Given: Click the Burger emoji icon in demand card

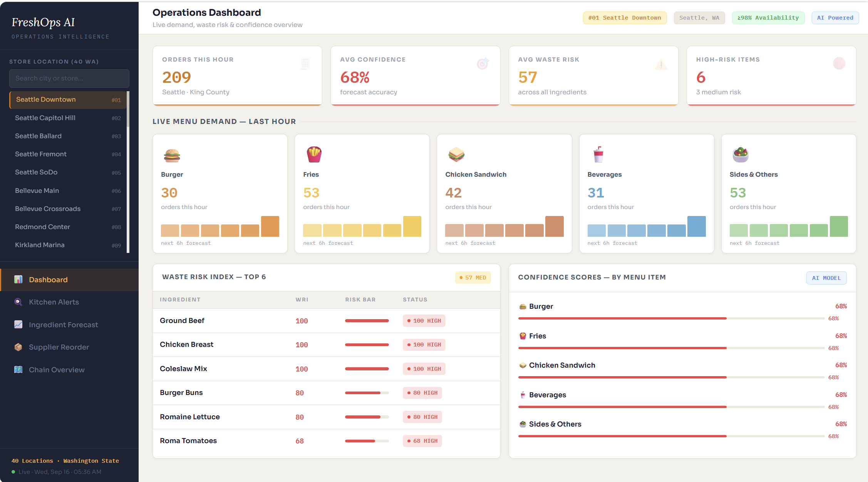Looking at the screenshot, I should 172,155.
